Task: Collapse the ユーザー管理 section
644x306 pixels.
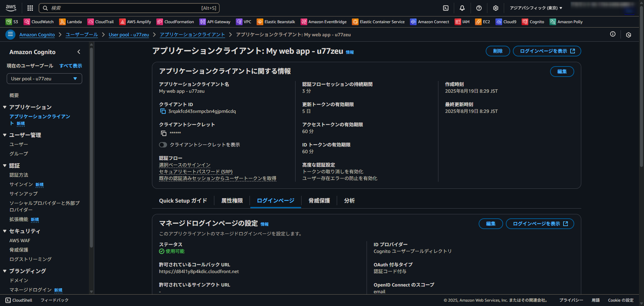Action: [x=5, y=135]
